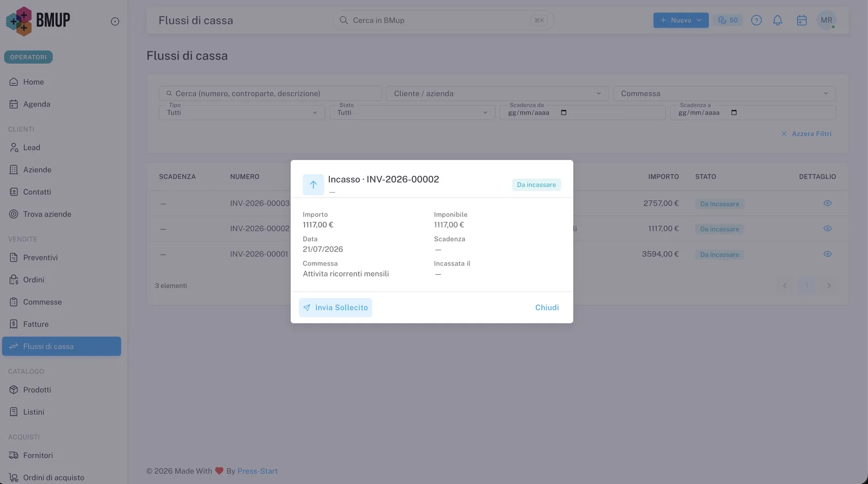Viewport: 868px width, 484px height.
Task: Open Commesse sidebar item
Action: point(61,302)
